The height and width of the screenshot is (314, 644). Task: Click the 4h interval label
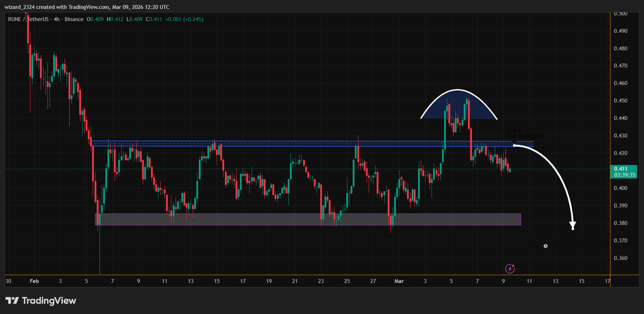point(56,19)
